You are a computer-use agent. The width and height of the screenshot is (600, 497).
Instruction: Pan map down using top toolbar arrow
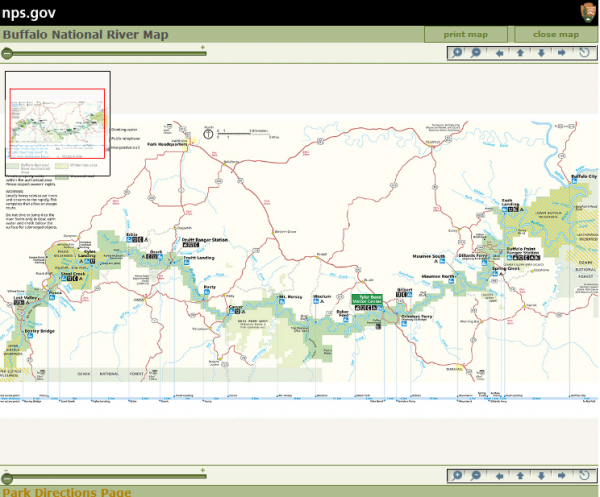(x=541, y=53)
